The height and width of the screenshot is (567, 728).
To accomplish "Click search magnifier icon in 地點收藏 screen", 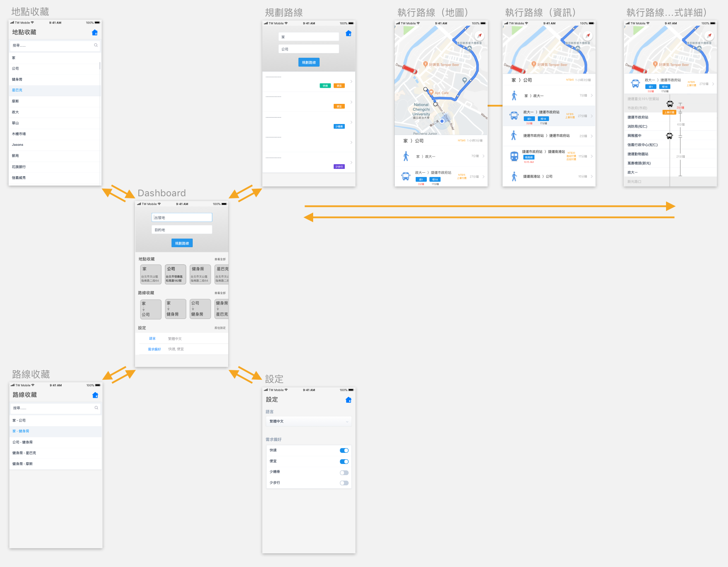I will coord(96,45).
